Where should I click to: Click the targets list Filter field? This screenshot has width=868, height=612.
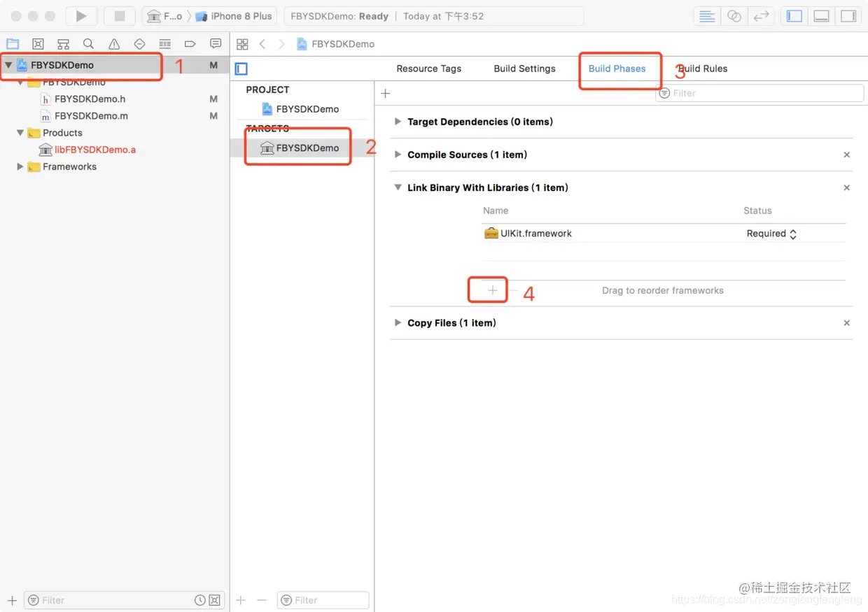point(323,600)
